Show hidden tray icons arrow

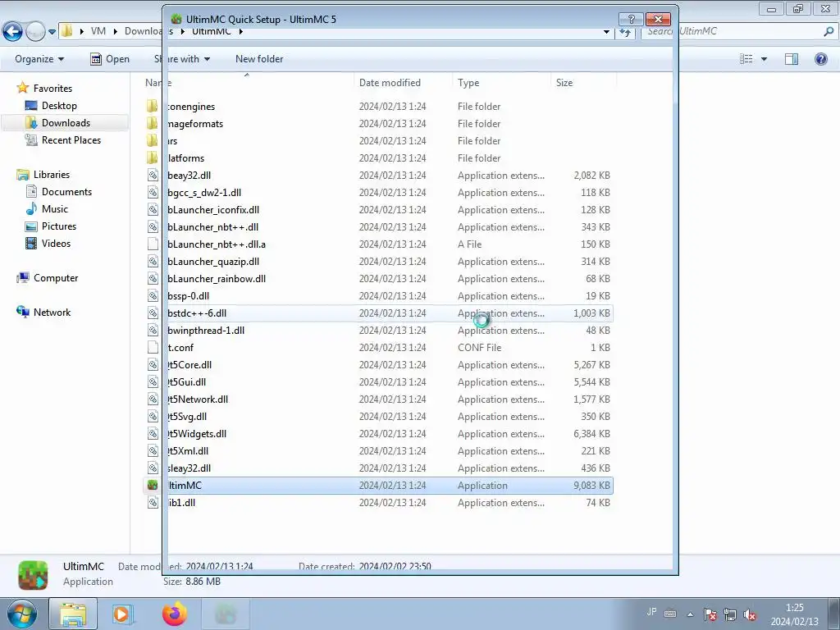(x=691, y=614)
